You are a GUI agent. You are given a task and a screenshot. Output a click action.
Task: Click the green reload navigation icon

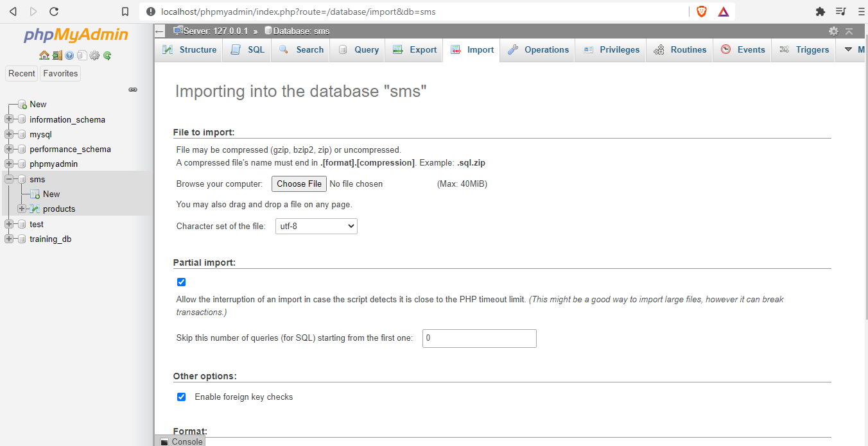pyautogui.click(x=107, y=55)
